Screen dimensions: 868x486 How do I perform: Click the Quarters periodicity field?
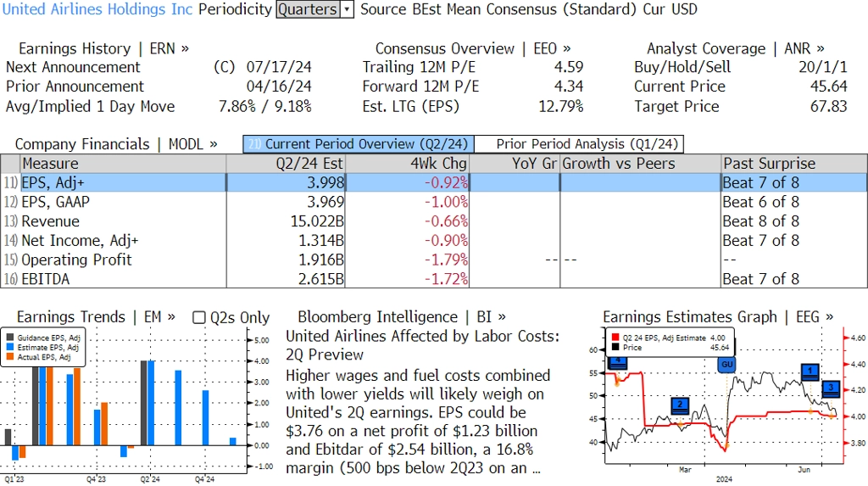click(x=309, y=9)
